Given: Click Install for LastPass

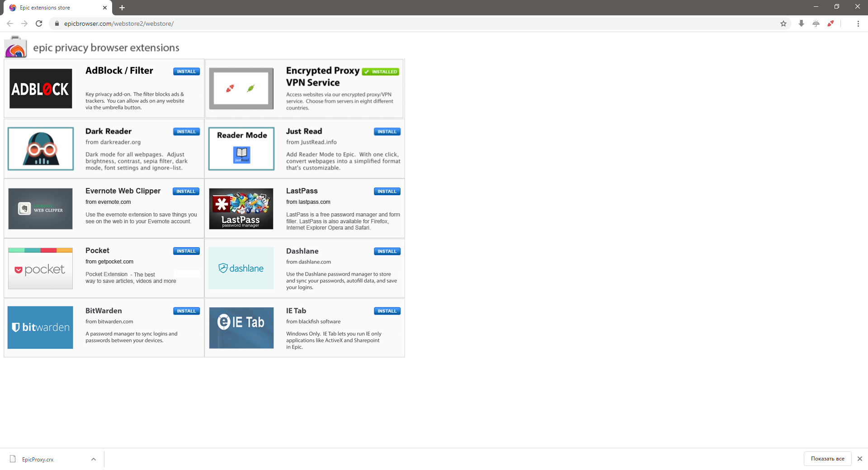Looking at the screenshot, I should 387,192.
